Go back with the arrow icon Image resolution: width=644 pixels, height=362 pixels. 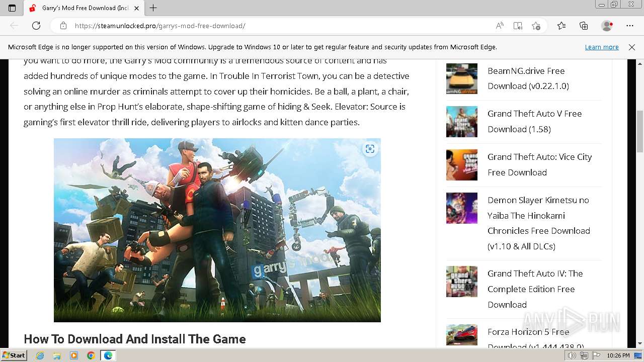14,26
